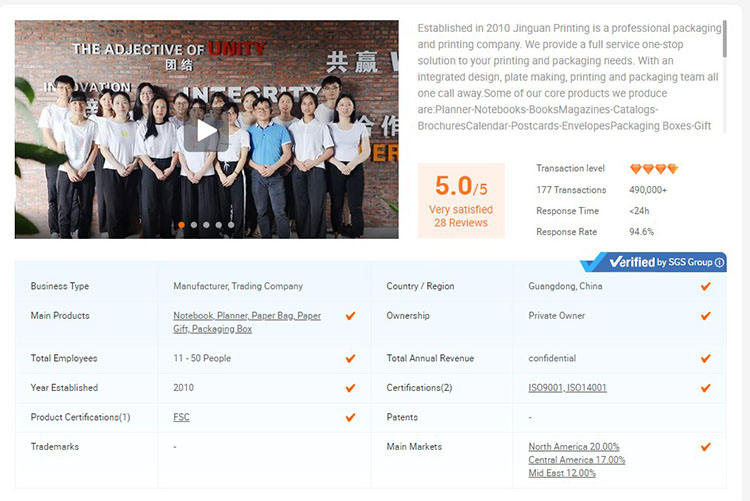Click the '11 - 50 People' value
The width and height of the screenshot is (750, 501).
202,358
